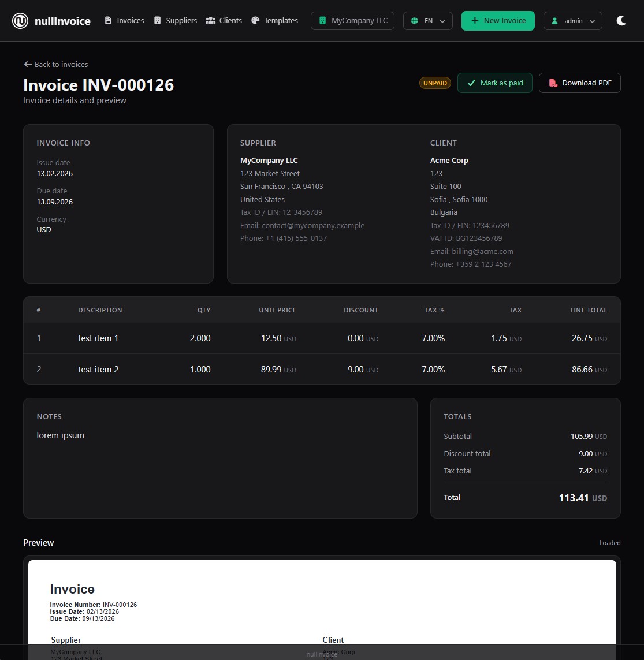Click Mark as paid button

(x=495, y=83)
